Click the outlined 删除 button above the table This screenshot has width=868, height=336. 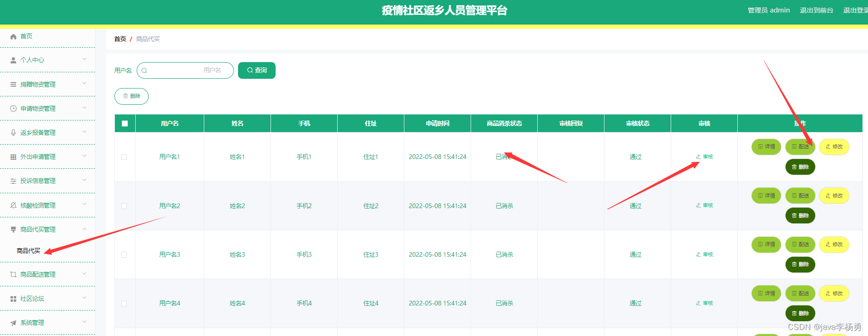click(132, 96)
